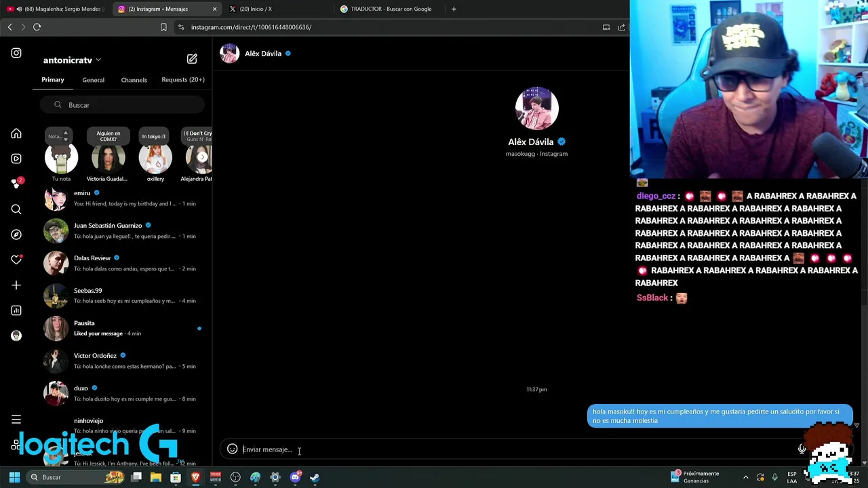Screen dimensions: 868x488
Task: Open the More hamburger menu in sidebar
Action: [x=16, y=420]
